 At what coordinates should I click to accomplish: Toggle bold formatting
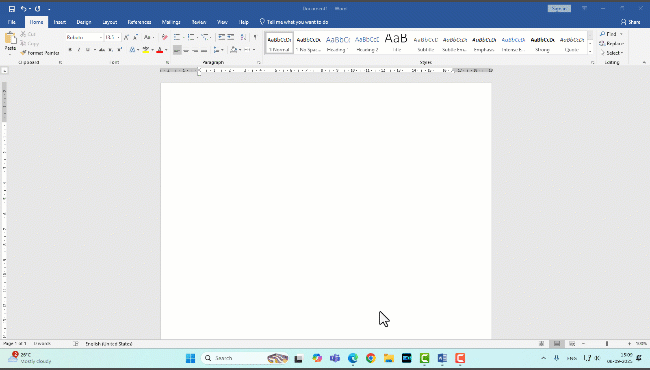[x=70, y=50]
